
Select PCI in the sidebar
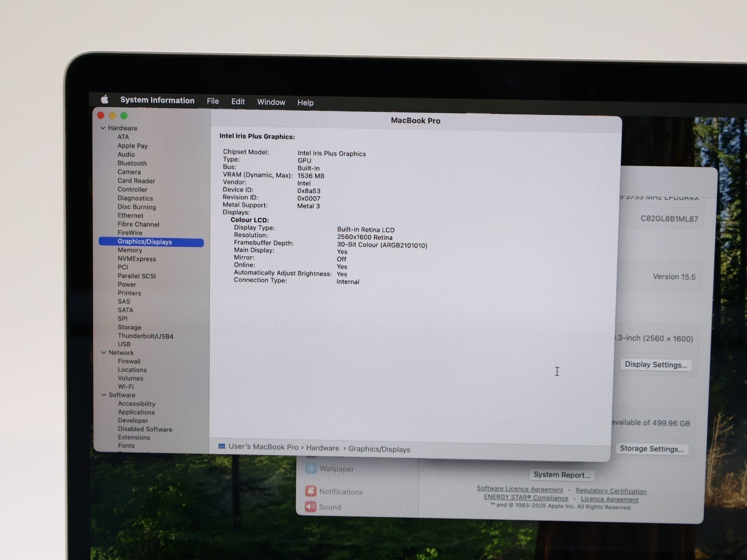pos(123,267)
